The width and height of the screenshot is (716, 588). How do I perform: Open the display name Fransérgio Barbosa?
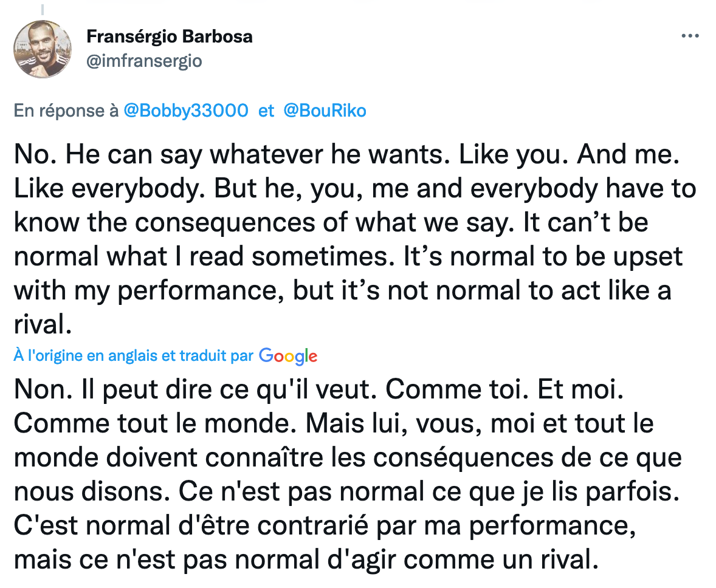pyautogui.click(x=170, y=36)
